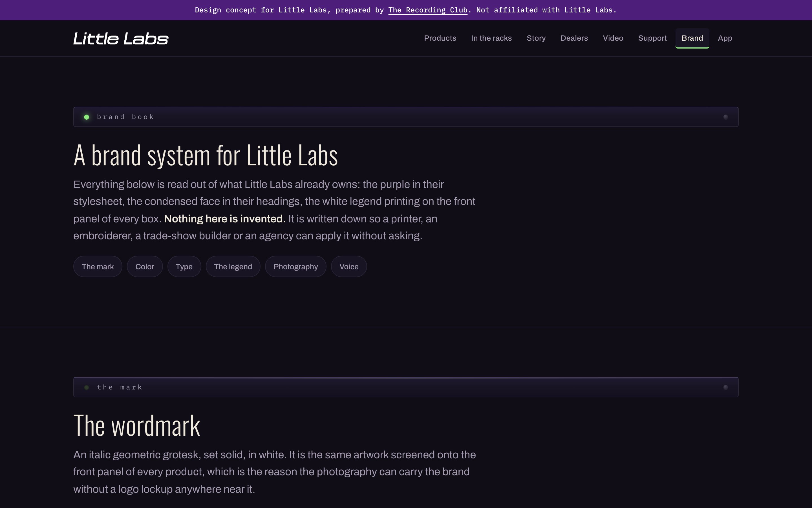The height and width of the screenshot is (508, 812).
Task: Jump to the Color section pill
Action: point(145,266)
